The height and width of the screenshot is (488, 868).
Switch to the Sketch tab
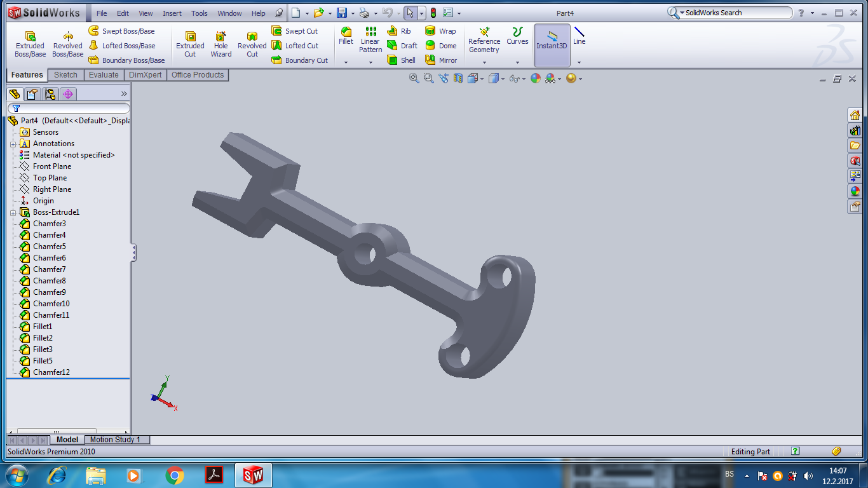[x=65, y=75]
